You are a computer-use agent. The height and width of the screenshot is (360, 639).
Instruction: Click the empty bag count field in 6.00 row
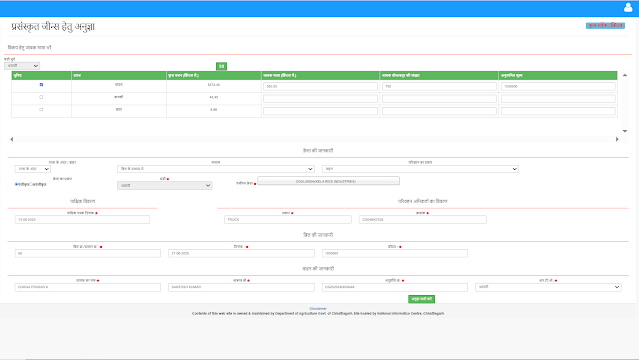(439, 111)
